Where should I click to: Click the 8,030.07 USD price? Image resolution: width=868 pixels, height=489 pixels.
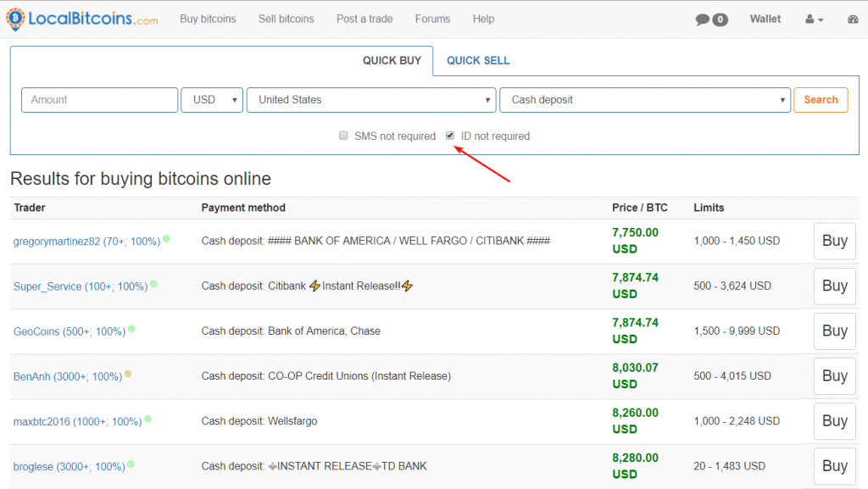click(x=636, y=375)
